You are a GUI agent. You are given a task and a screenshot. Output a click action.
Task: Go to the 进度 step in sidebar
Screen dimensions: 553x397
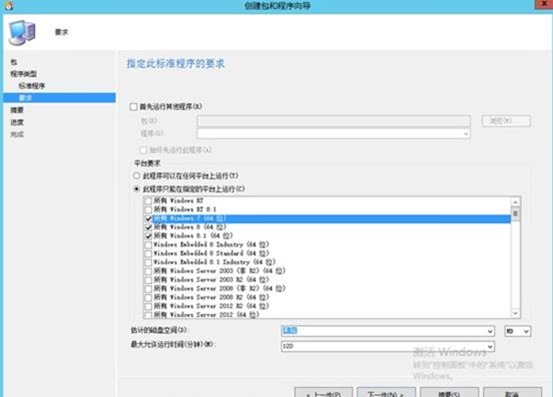17,122
